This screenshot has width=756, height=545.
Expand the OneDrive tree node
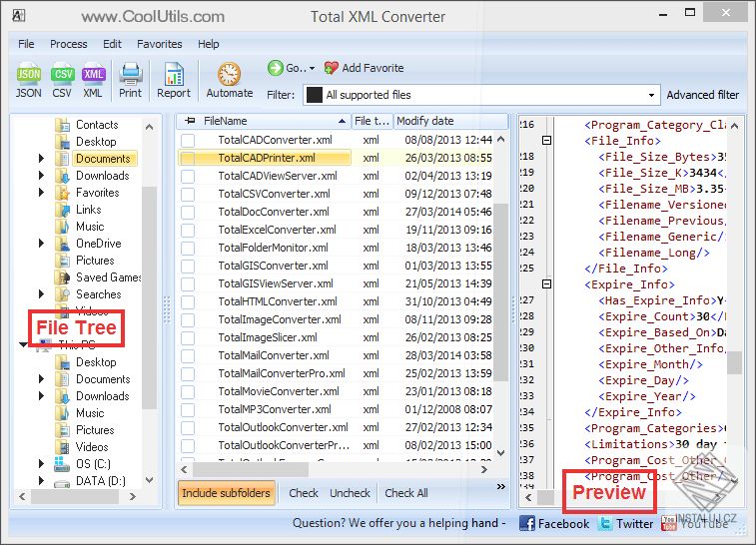(x=42, y=244)
